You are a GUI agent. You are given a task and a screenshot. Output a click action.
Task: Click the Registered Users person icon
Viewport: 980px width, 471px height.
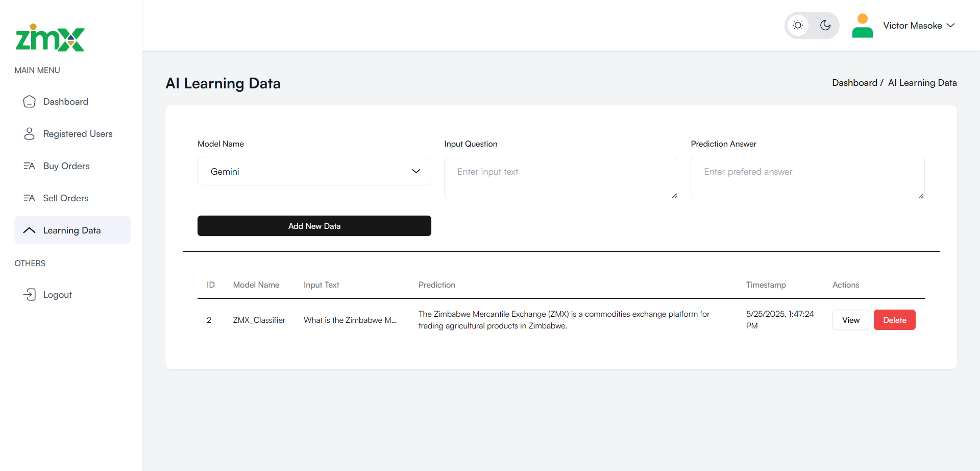pos(30,134)
